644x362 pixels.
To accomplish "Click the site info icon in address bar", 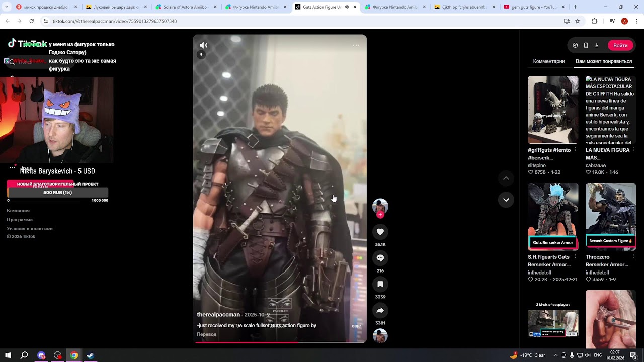I will pyautogui.click(x=46, y=21).
